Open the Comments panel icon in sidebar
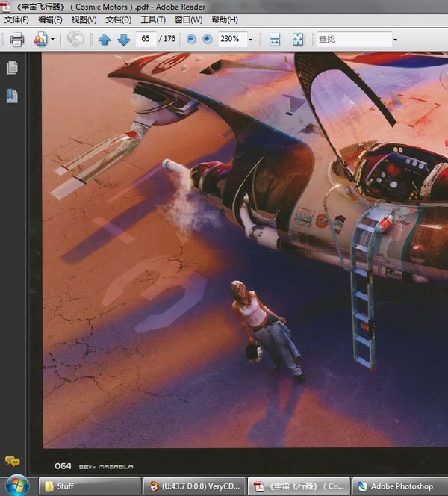 pos(13,461)
